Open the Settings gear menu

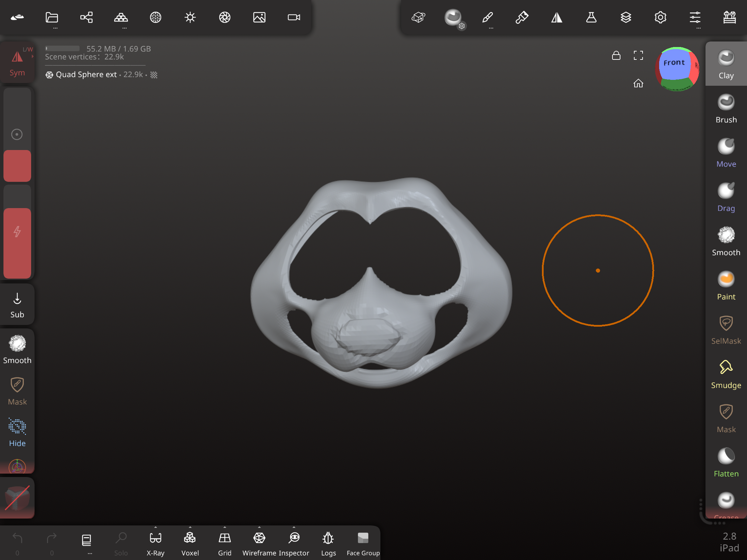[660, 17]
